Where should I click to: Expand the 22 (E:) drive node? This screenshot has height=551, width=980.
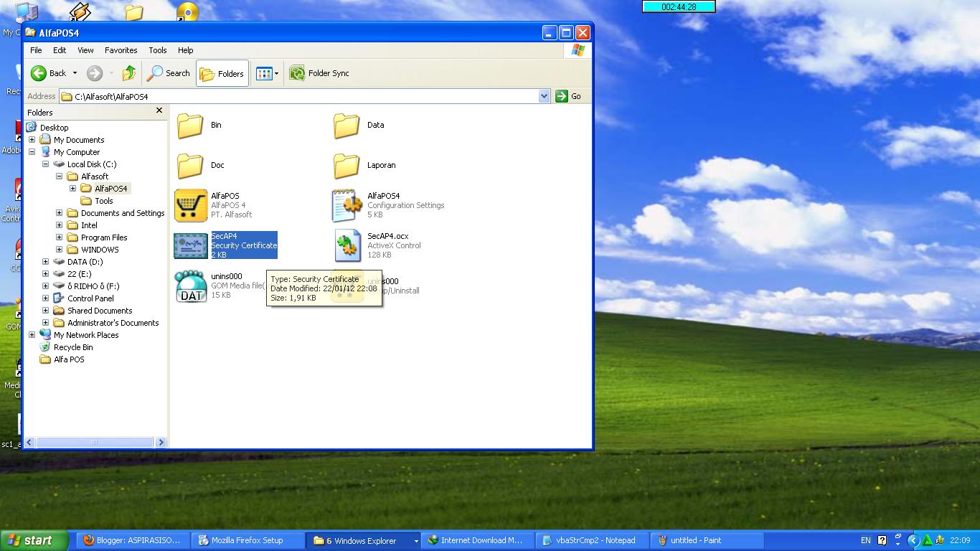(x=45, y=274)
